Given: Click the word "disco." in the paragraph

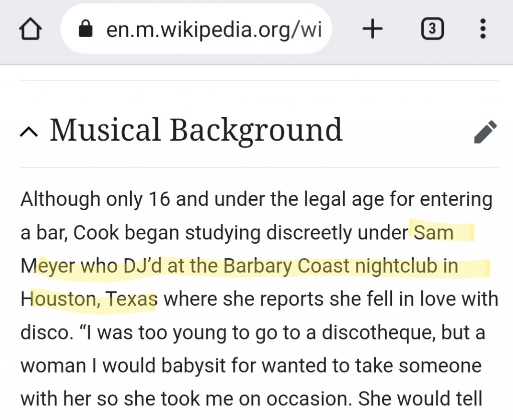Looking at the screenshot, I should [43, 332].
